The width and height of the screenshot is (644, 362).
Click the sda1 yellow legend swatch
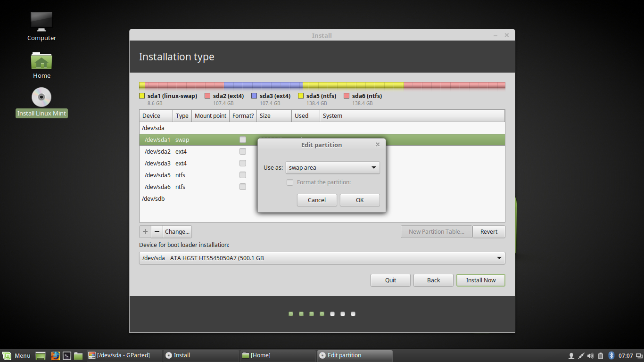point(142,96)
